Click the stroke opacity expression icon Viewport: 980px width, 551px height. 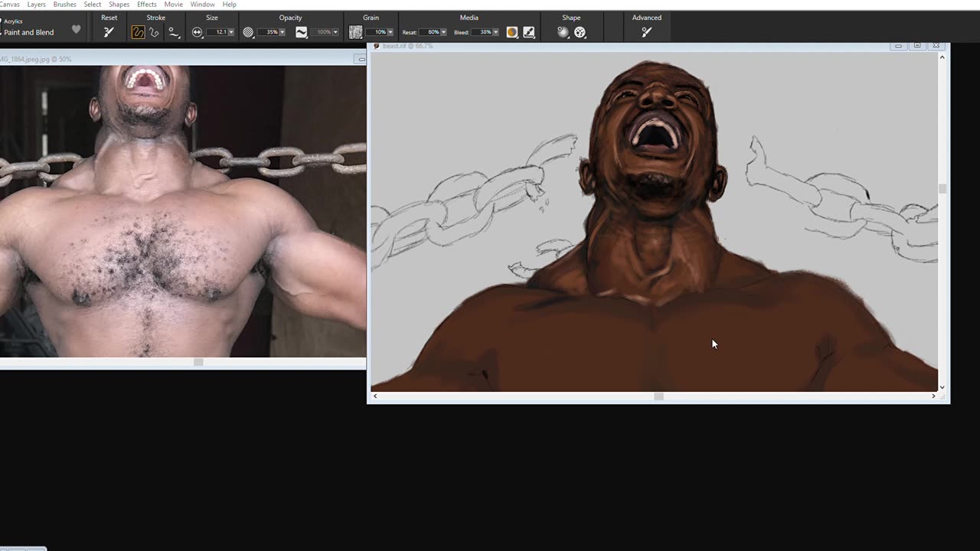302,32
